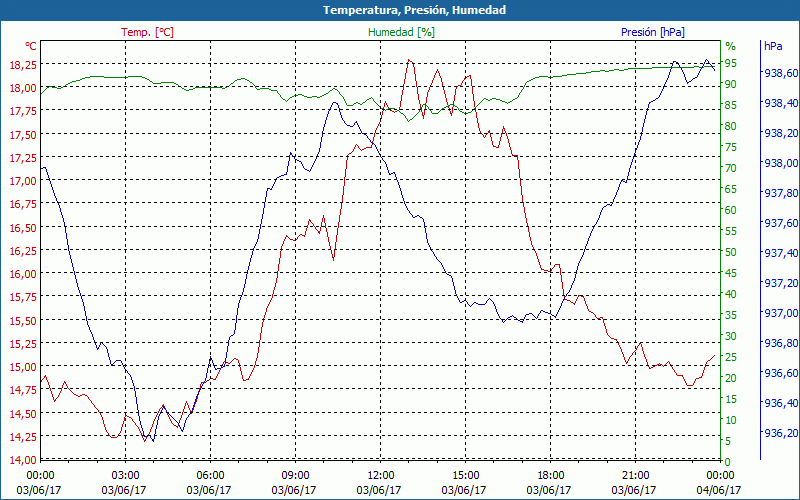Click the red '°C' axis unit label
Image resolution: width=800 pixels, height=500 pixels.
pyautogui.click(x=31, y=46)
